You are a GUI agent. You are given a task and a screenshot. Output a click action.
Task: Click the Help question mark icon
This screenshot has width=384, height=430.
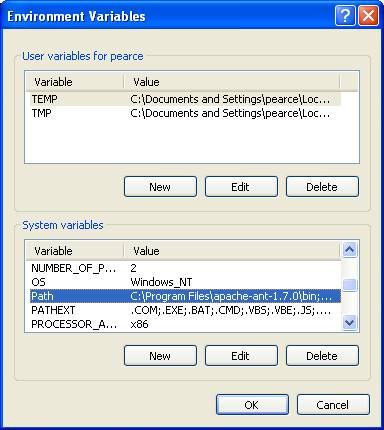click(345, 15)
